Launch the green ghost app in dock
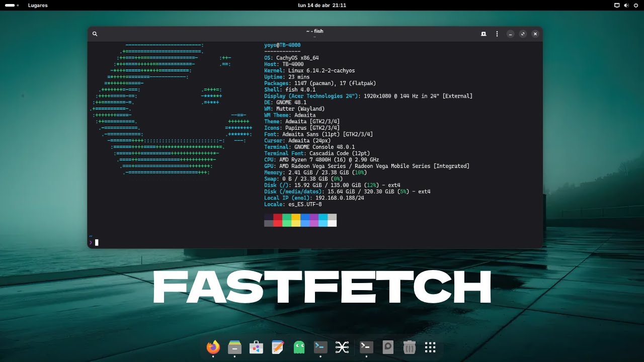644x362 pixels. 299,347
